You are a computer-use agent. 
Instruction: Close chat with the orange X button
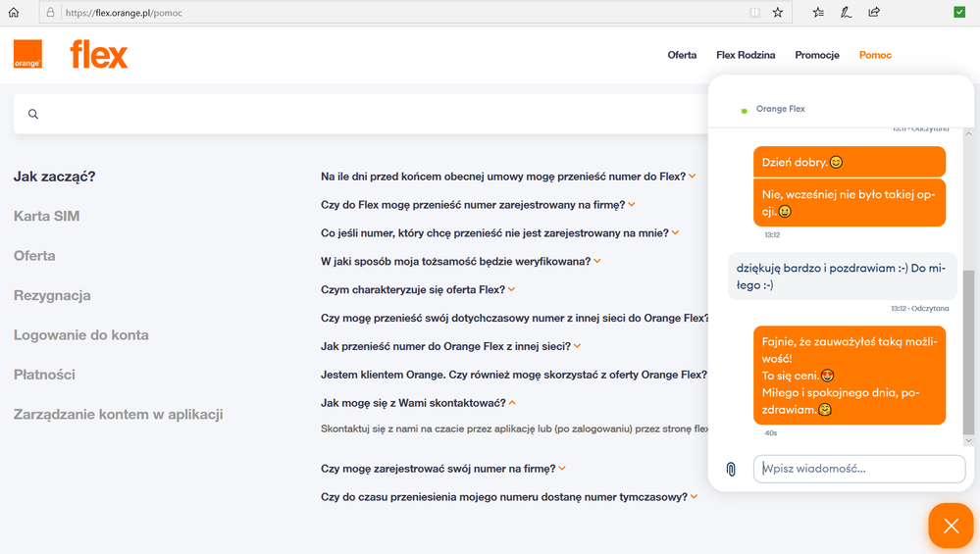[950, 527]
